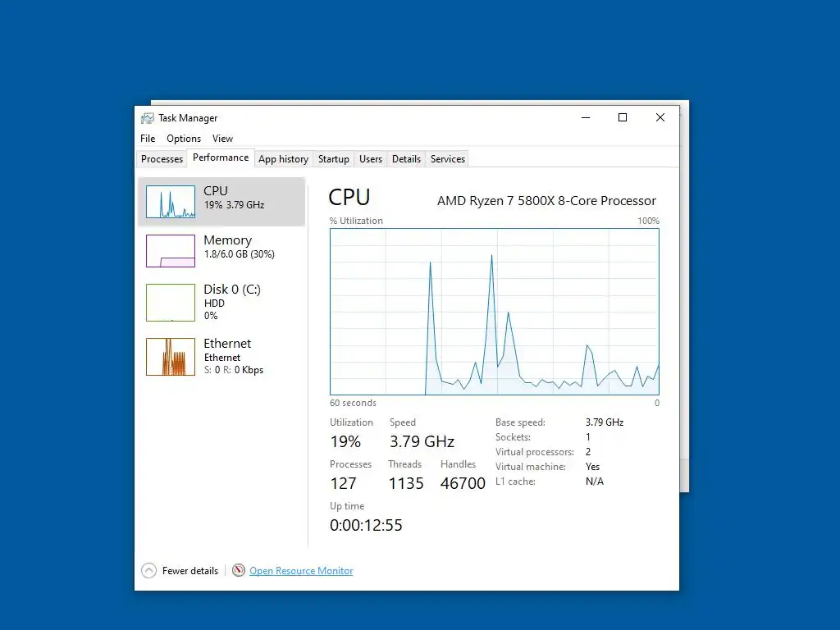Switch to the Users tab

(x=370, y=159)
